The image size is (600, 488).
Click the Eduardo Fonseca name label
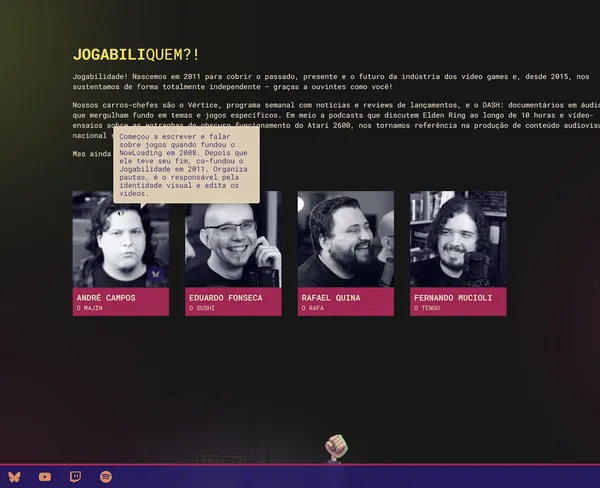point(226,298)
